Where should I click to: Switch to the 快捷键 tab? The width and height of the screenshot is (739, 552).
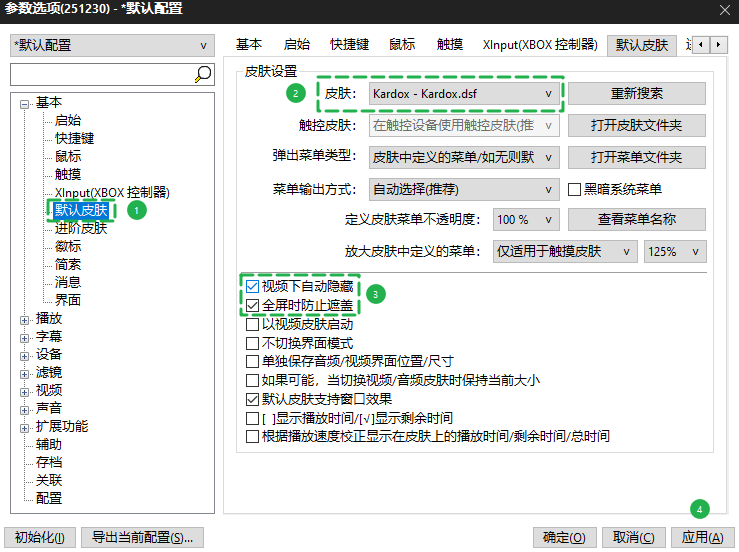pos(349,45)
